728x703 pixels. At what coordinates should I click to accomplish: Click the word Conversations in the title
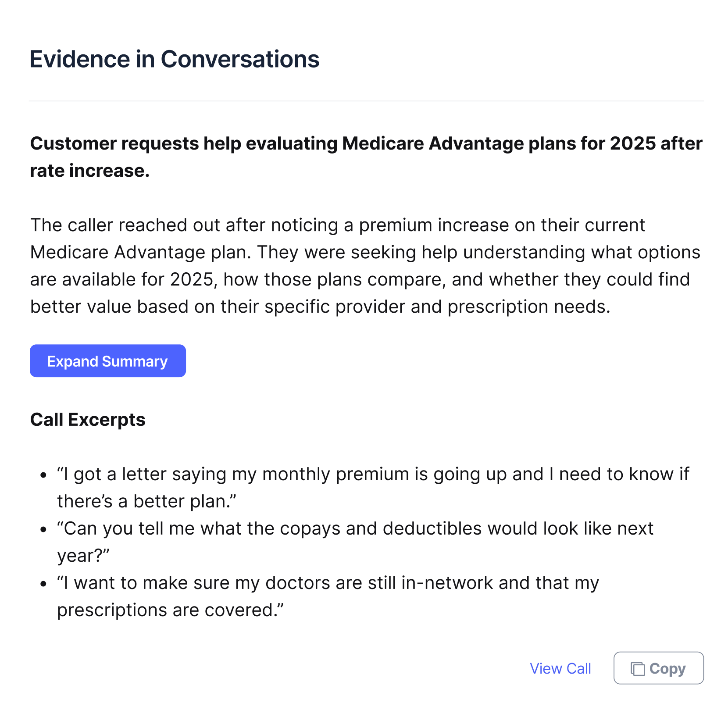pos(240,59)
